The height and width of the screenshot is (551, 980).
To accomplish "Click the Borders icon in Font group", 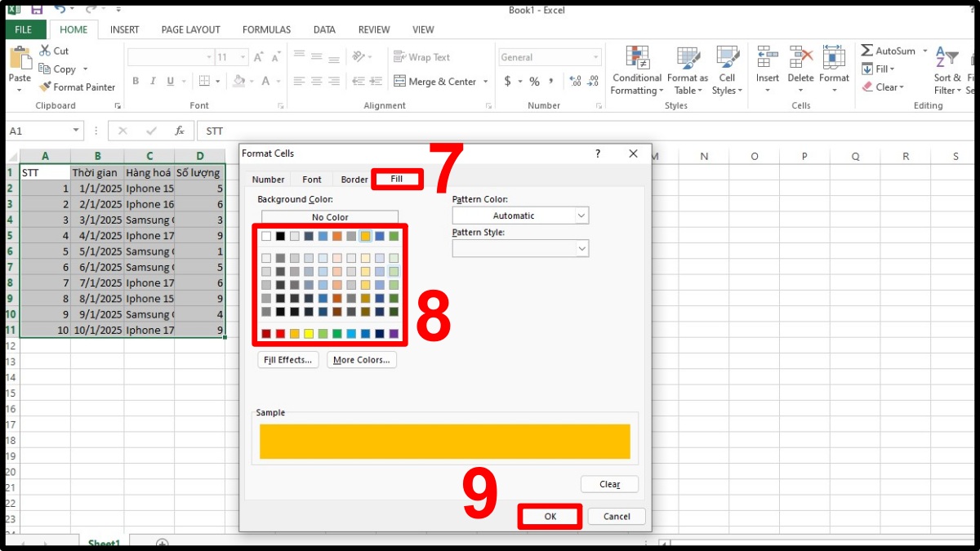I will click(x=204, y=81).
